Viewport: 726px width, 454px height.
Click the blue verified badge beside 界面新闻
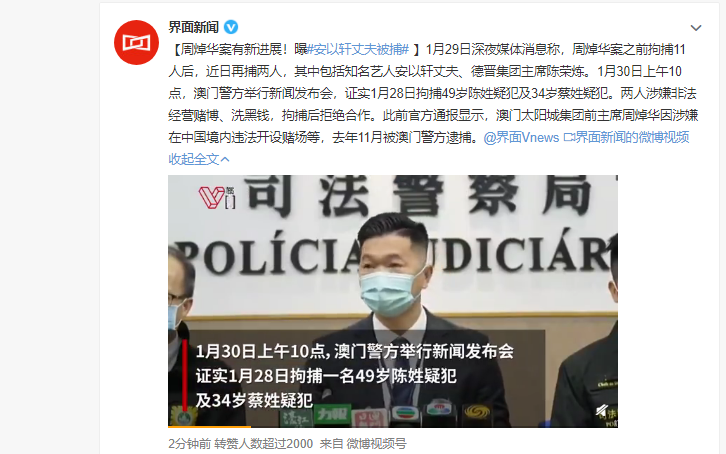point(231,27)
